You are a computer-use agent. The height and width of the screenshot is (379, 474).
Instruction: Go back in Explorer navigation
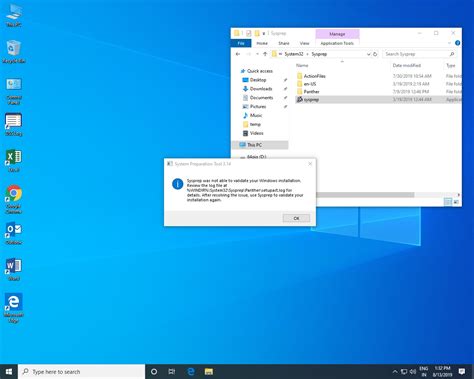(x=238, y=54)
